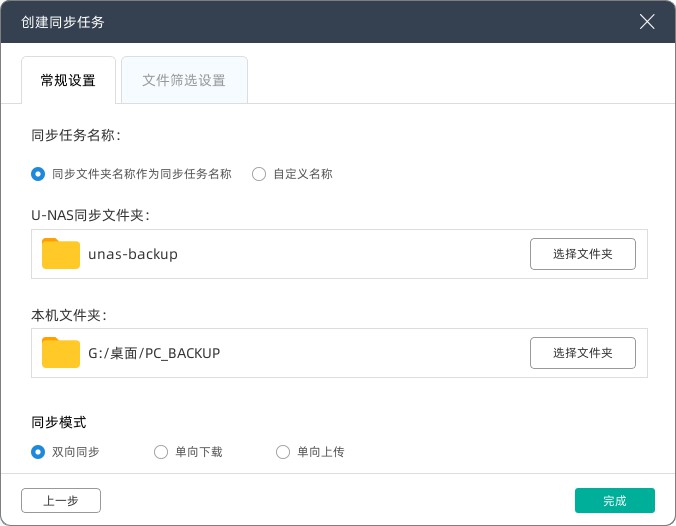
Task: Pick 单向上传 sync mode
Action: (283, 452)
